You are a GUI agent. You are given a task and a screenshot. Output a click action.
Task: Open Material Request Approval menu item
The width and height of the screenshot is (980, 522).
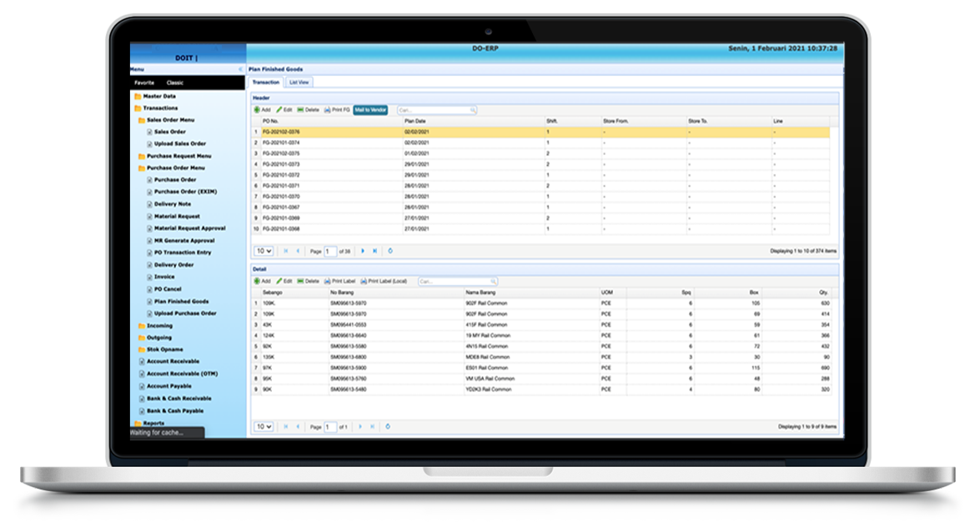(189, 228)
